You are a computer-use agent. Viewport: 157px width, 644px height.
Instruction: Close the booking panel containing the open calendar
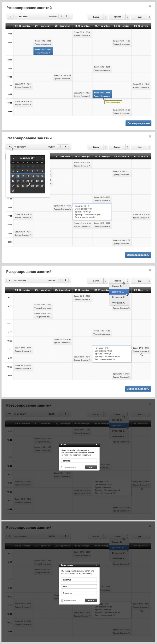[150, 136]
